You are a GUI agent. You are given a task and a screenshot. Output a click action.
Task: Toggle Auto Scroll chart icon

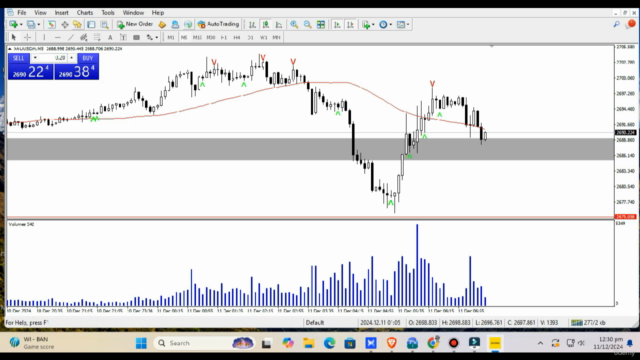[337, 24]
